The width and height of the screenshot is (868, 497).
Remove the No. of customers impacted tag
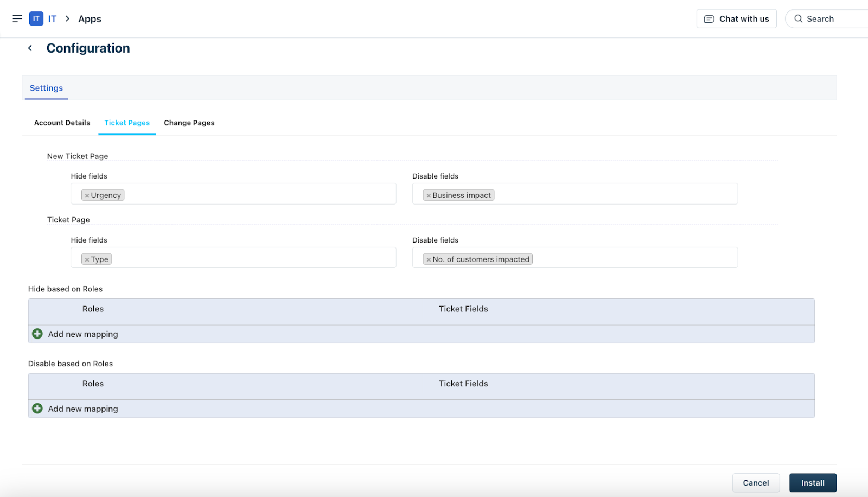[429, 260]
